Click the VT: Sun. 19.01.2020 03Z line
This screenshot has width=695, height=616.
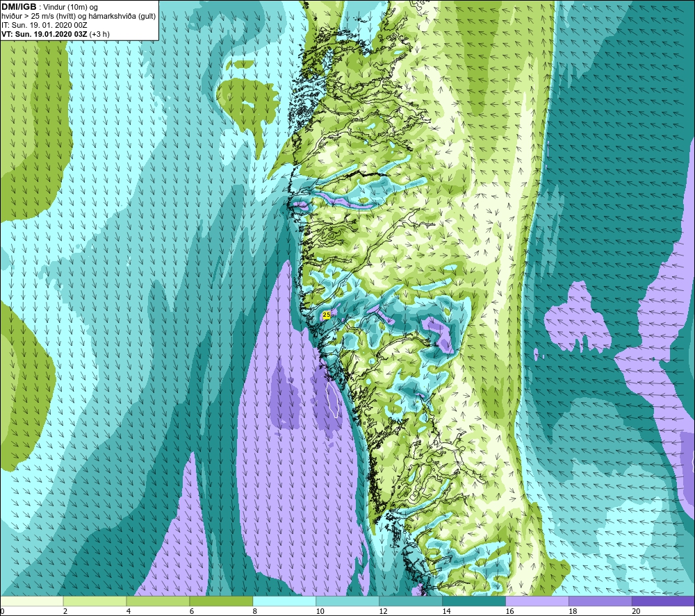[56, 34]
